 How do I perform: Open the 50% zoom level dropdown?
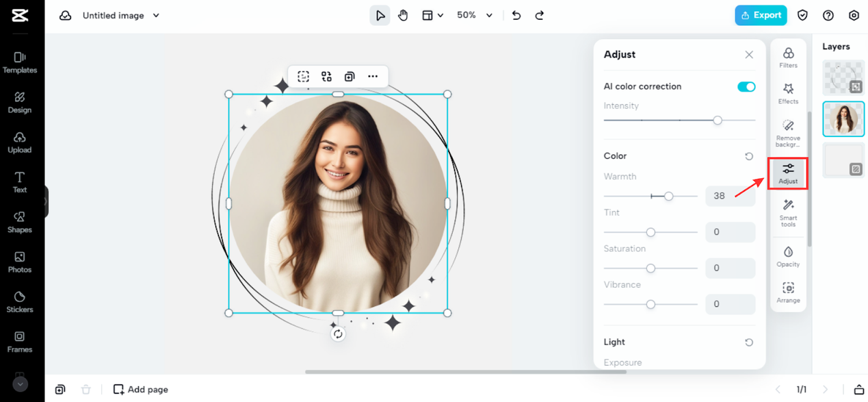(475, 15)
